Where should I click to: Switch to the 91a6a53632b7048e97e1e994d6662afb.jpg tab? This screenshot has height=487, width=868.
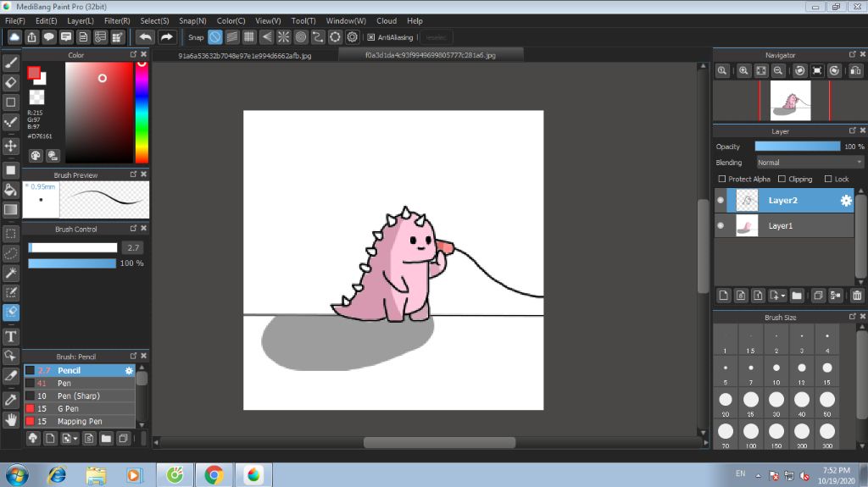244,56
